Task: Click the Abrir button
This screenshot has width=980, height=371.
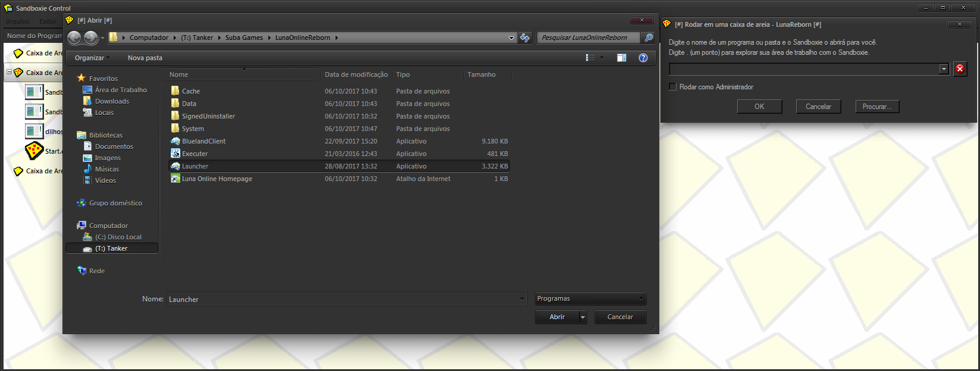Action: click(557, 317)
